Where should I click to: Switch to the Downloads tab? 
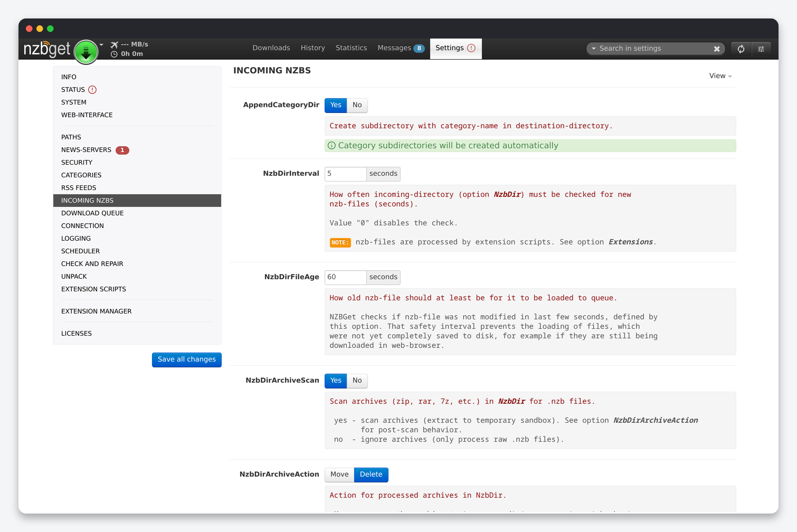tap(271, 48)
